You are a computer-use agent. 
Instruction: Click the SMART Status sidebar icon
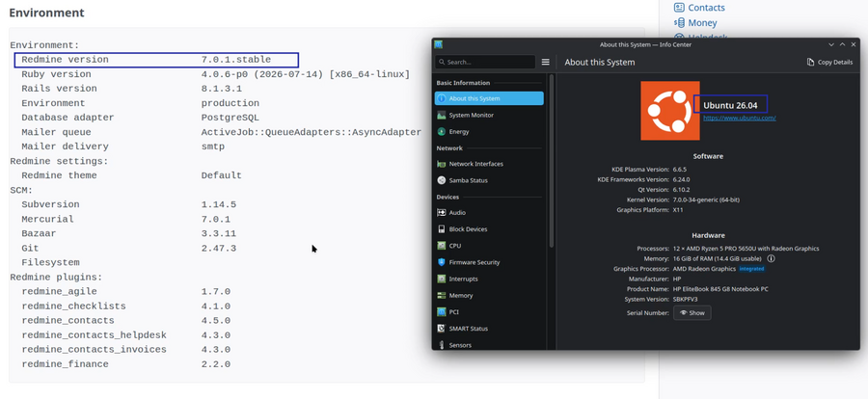click(441, 329)
